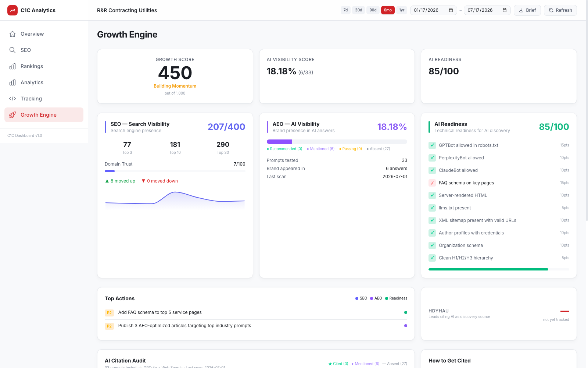Refresh the dashboard data
This screenshot has height=368, width=588.
point(560,10)
